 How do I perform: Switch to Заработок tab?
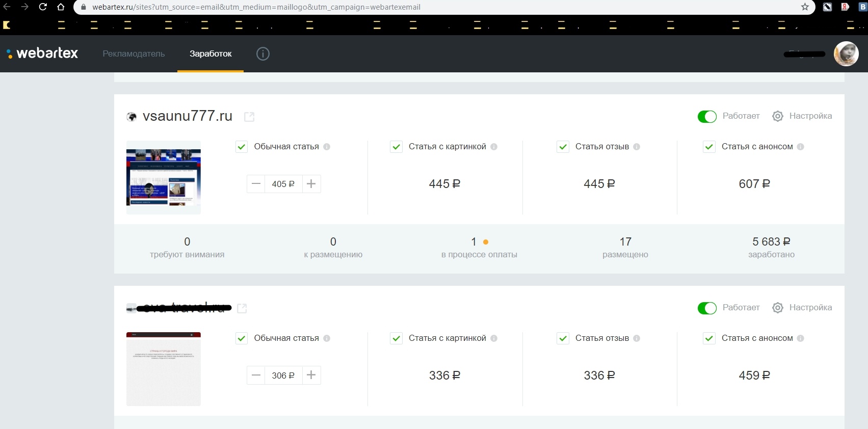(211, 53)
